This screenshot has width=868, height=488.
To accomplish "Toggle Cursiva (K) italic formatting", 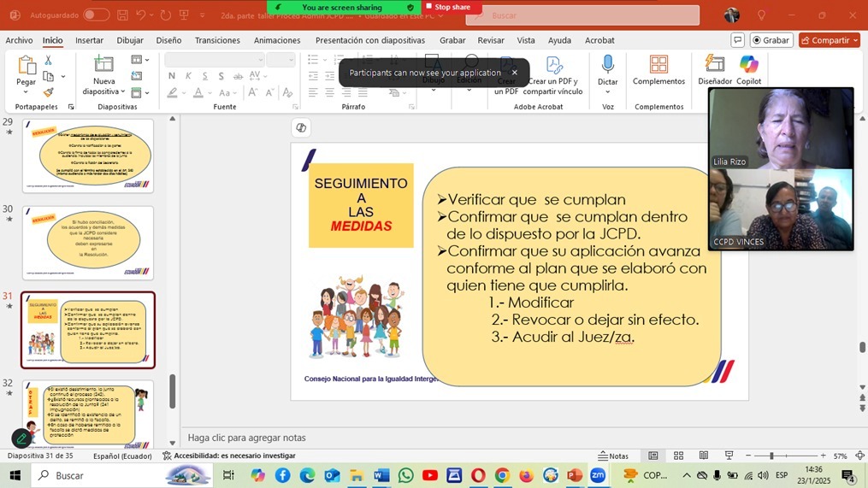I will [x=188, y=76].
